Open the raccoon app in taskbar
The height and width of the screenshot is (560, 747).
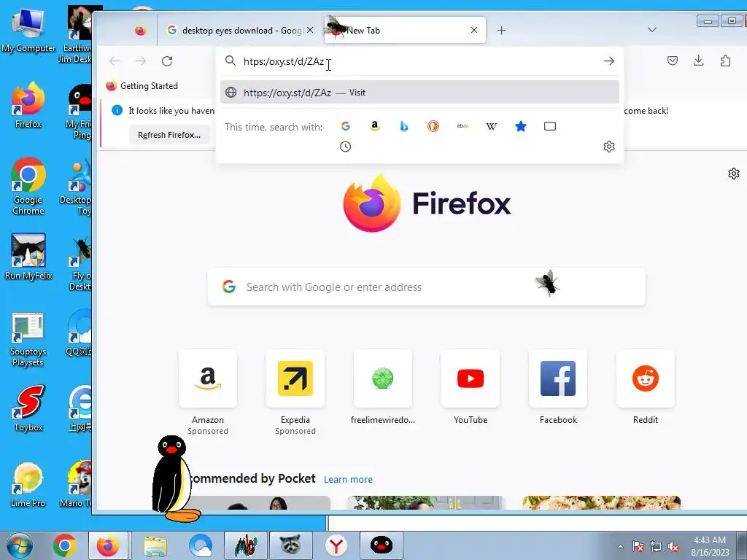(x=290, y=545)
